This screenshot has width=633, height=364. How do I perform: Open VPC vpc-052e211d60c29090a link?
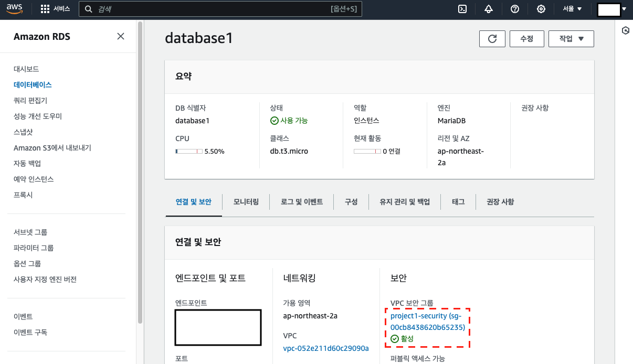point(326,348)
